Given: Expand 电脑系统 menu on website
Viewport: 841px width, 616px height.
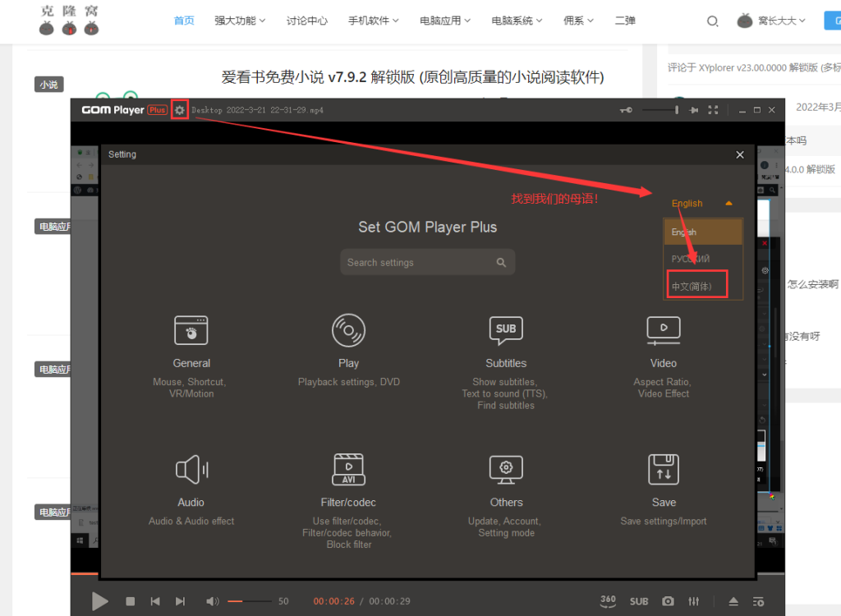Looking at the screenshot, I should [x=517, y=21].
